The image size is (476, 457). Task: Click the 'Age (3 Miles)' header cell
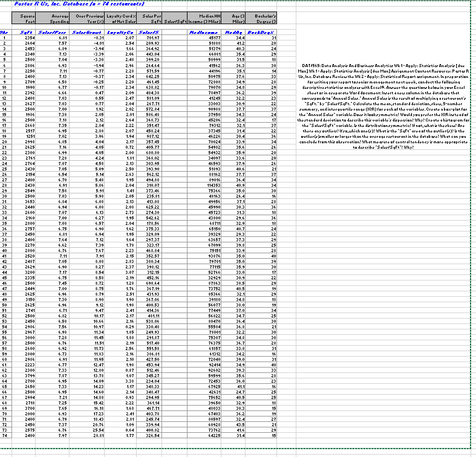tap(233, 18)
